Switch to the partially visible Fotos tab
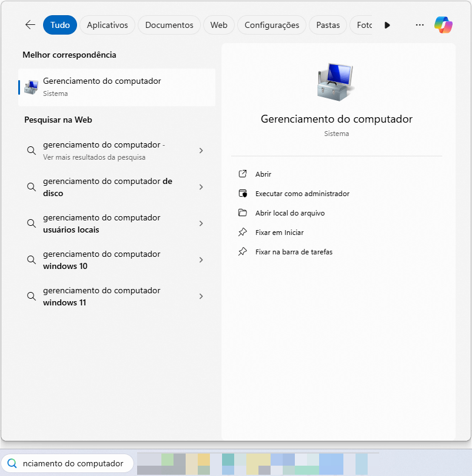Screen dimensions: 472x476 [x=362, y=25]
